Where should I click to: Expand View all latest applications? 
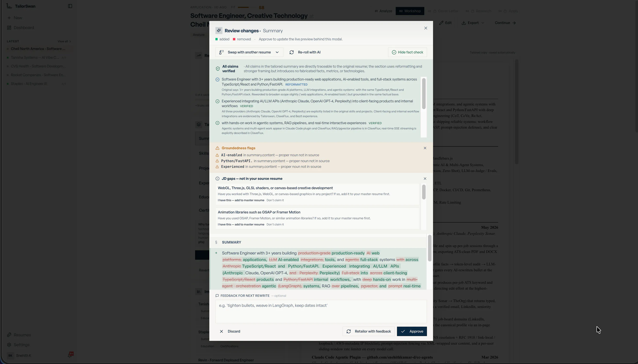pos(64,41)
